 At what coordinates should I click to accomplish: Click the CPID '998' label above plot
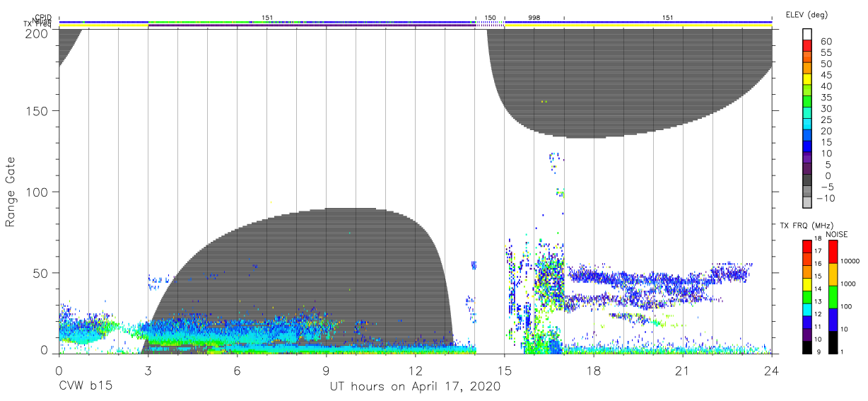point(534,17)
